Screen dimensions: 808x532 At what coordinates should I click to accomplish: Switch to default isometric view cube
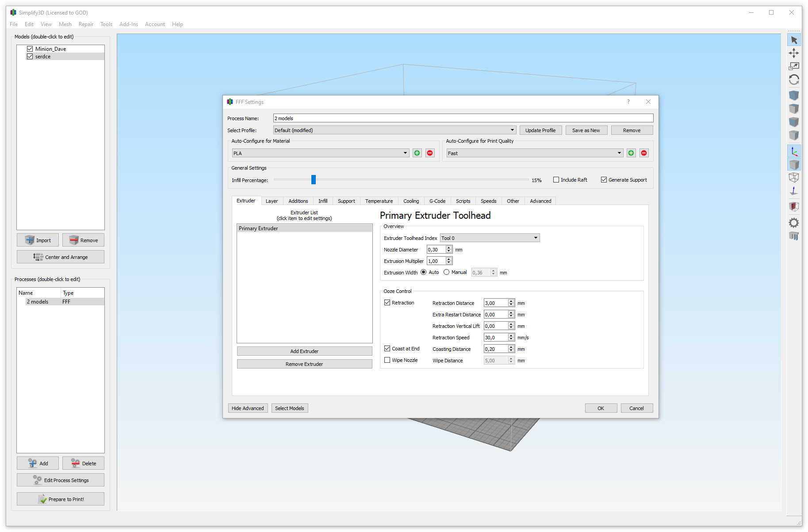pos(794,95)
